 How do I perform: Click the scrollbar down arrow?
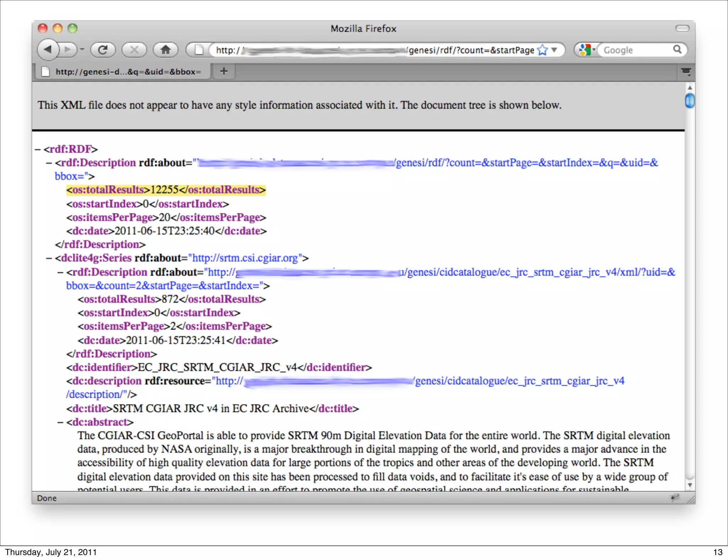[690, 485]
